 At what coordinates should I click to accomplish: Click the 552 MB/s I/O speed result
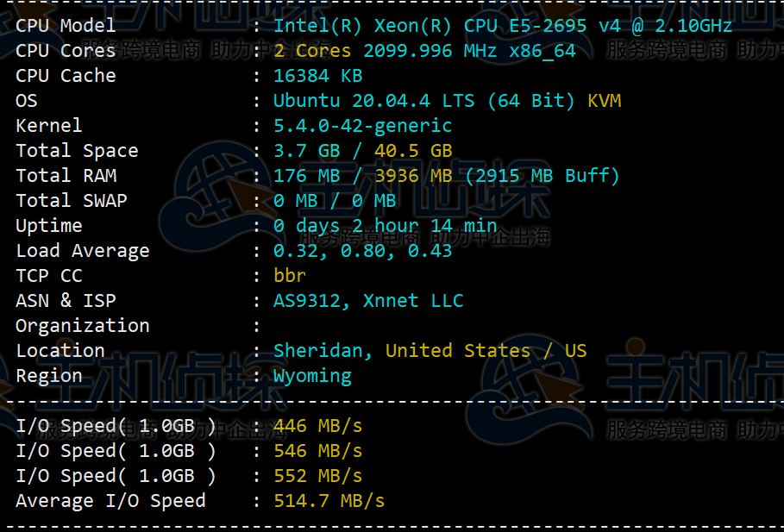pos(317,476)
